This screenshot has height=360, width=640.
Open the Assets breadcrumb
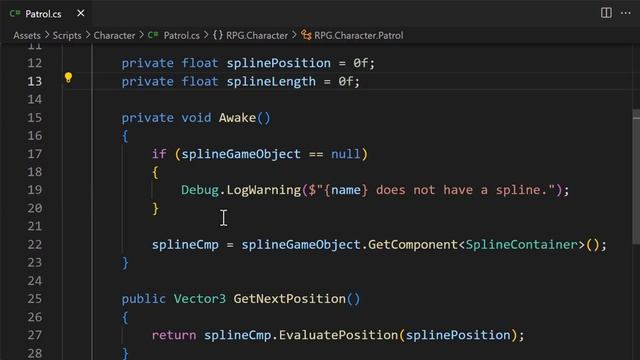point(27,36)
